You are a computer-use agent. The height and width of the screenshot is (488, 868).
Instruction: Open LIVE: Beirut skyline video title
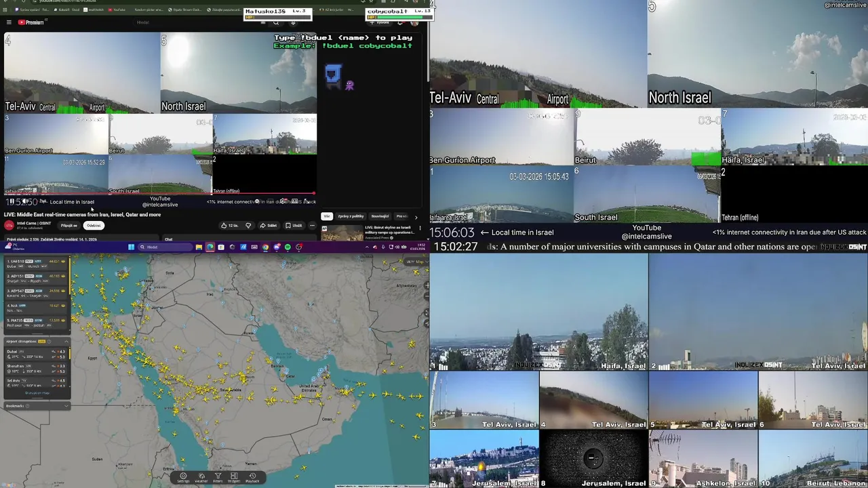tap(389, 230)
